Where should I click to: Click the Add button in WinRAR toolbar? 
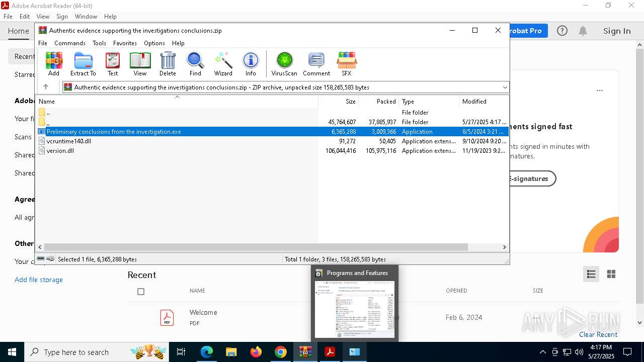(54, 64)
